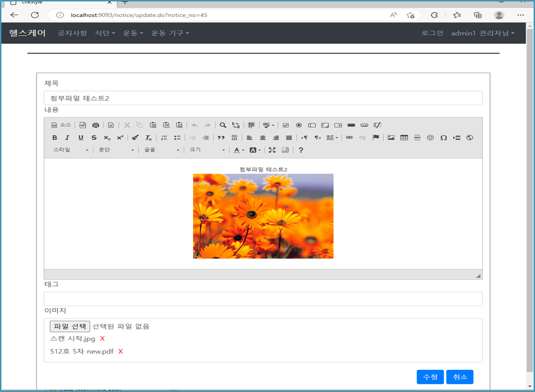The width and height of the screenshot is (535, 392).
Task: Select the flower image in the editor
Action: [263, 216]
